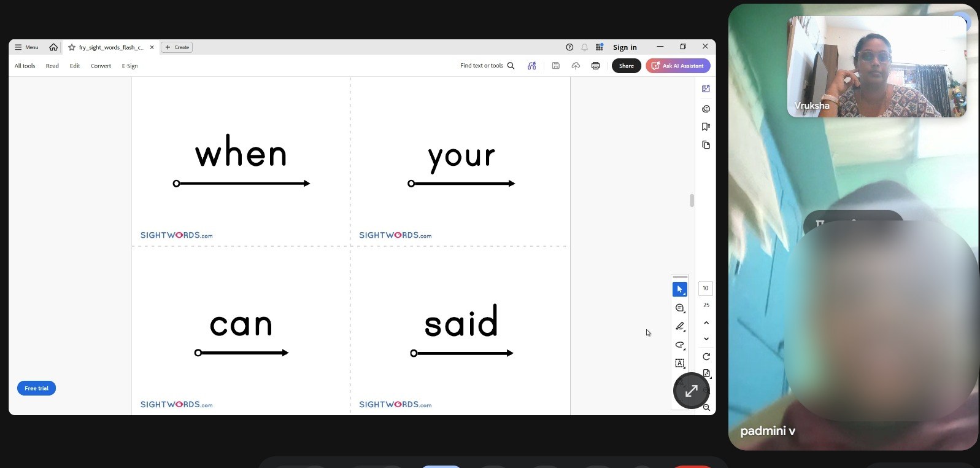Click the 'can' flash card word

[x=241, y=324]
